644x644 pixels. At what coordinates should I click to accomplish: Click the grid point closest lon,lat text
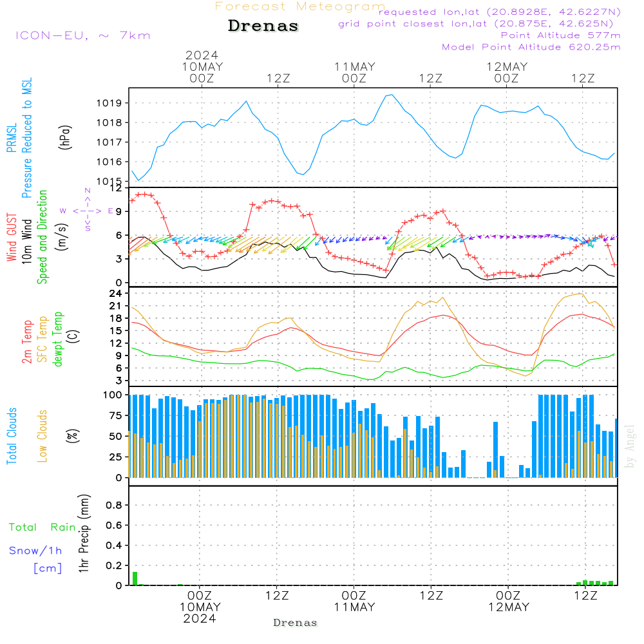tap(480, 24)
